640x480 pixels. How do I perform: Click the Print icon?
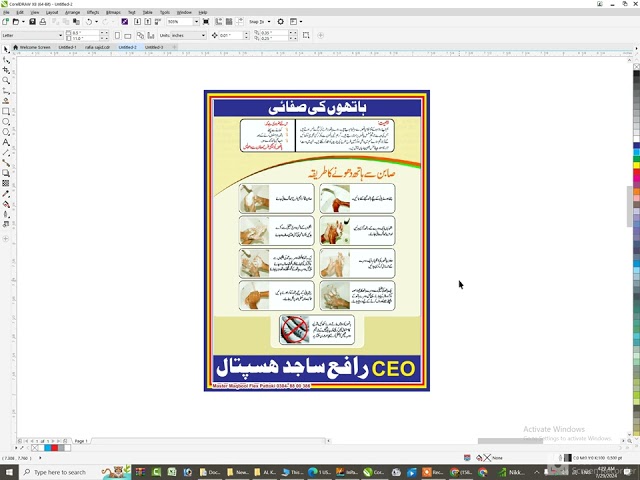[42, 22]
